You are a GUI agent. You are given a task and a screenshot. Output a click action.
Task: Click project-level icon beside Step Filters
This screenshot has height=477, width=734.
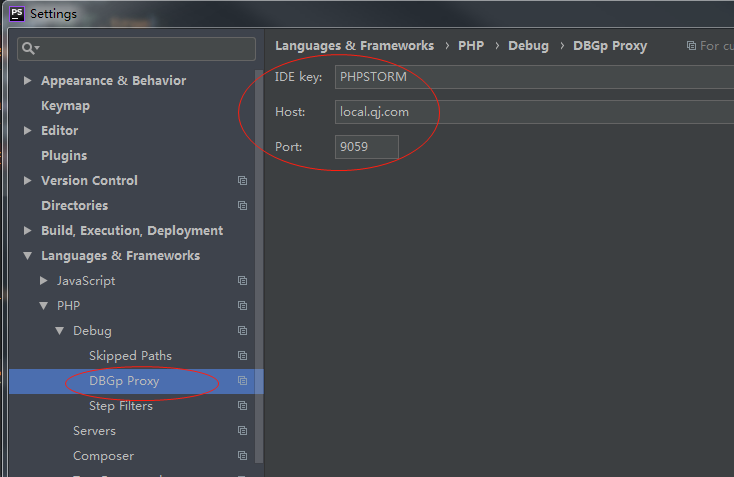pos(242,405)
